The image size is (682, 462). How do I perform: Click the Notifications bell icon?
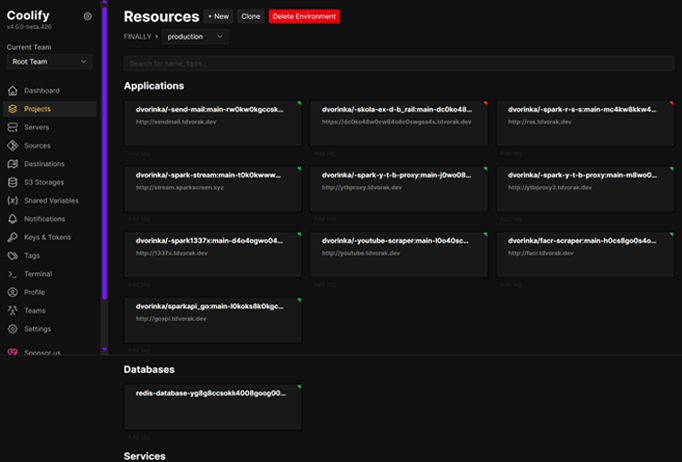point(13,219)
